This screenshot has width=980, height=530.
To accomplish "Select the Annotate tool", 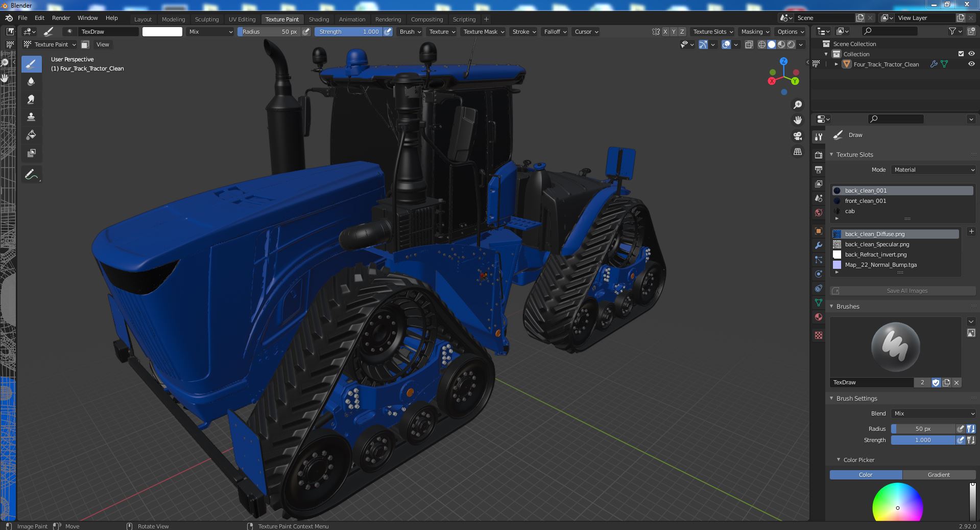I will 31,175.
